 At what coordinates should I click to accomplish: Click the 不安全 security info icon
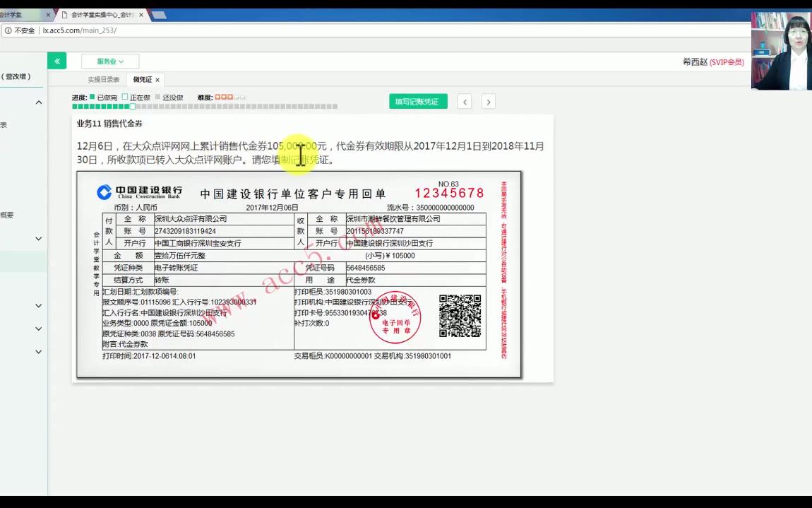click(9, 30)
